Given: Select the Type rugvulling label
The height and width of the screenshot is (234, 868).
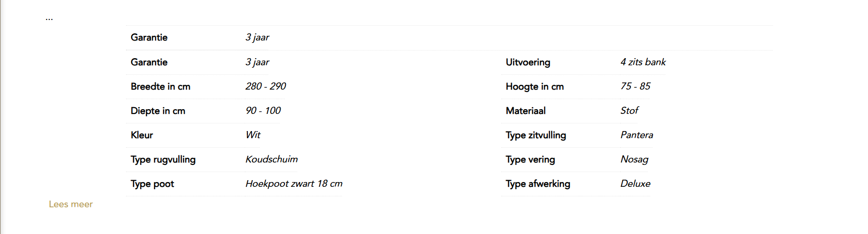Looking at the screenshot, I should click(x=163, y=159).
